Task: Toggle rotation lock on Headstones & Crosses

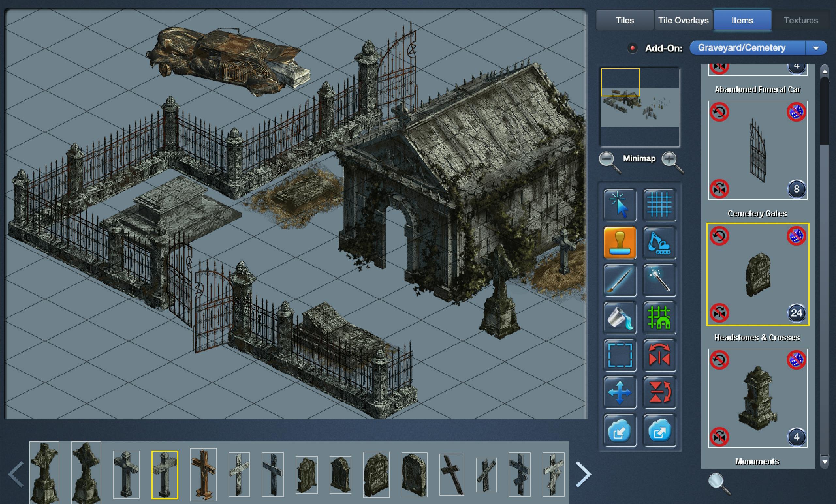Action: point(719,236)
